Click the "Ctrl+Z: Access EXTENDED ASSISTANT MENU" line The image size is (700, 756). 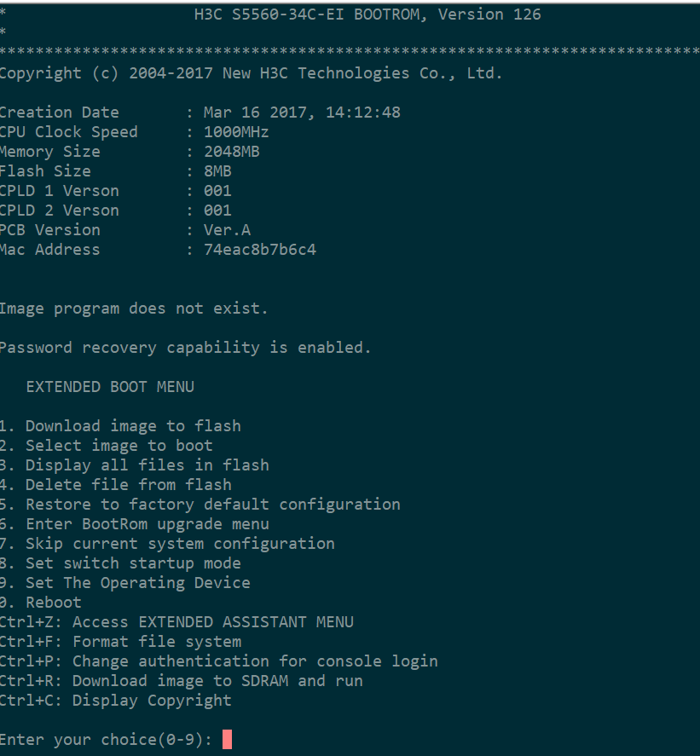(176, 622)
